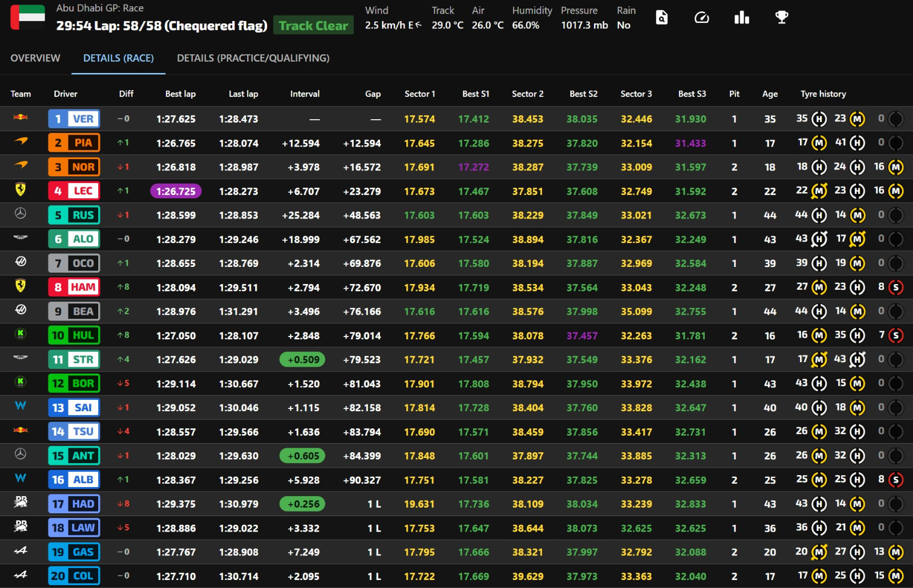Image resolution: width=913 pixels, height=588 pixels.
Task: Open the document search icon
Action: [x=661, y=18]
